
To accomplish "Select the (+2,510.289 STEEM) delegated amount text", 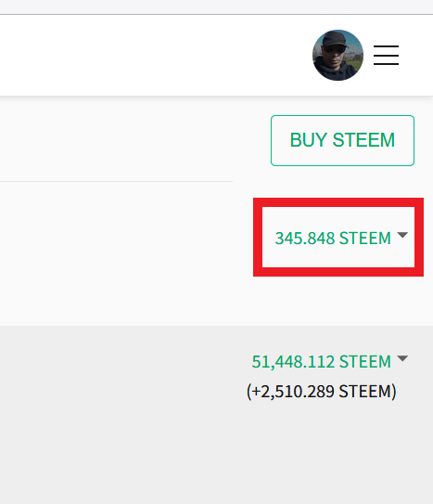I will pos(322,391).
